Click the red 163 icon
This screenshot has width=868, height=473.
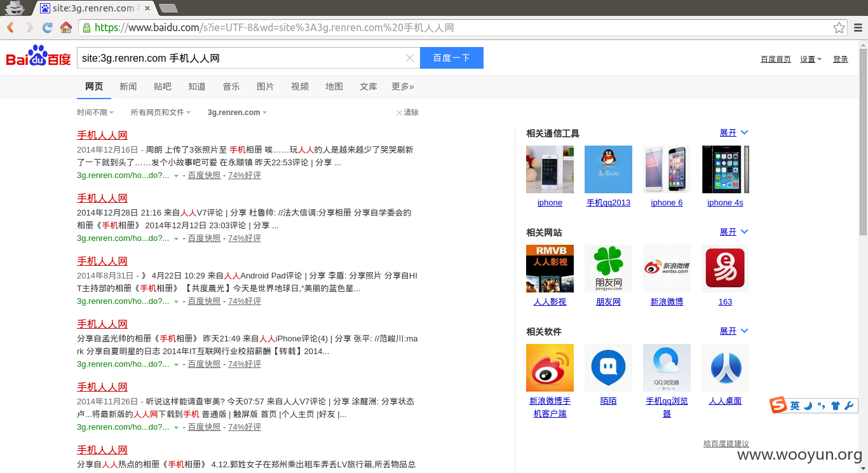pos(725,268)
